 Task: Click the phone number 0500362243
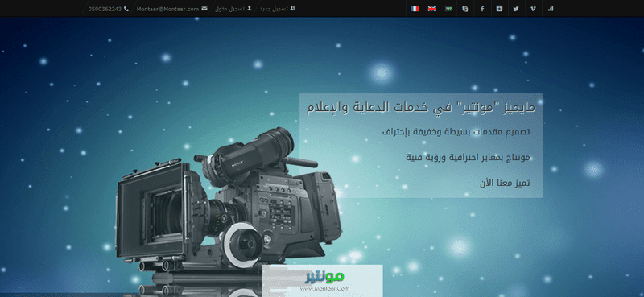(105, 9)
